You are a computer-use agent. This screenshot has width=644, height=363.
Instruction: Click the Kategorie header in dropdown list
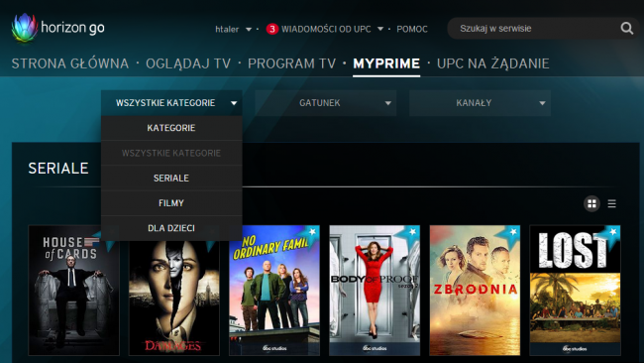coord(171,128)
